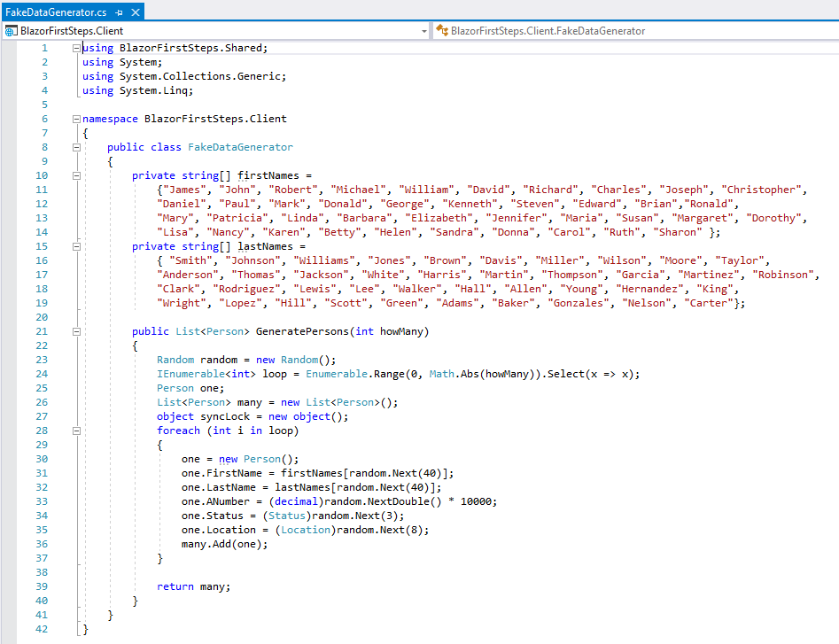Click the Location cast on line 35

coord(306,530)
